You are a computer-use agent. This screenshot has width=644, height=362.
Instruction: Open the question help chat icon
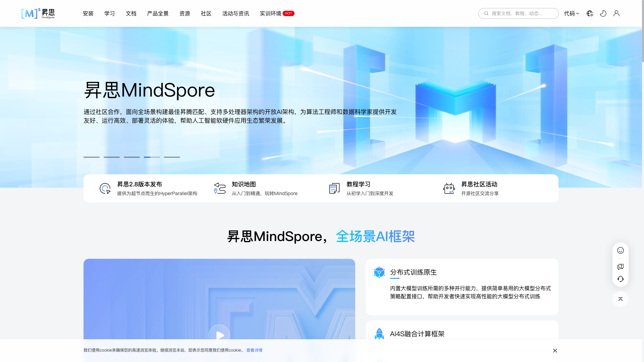coord(620,267)
